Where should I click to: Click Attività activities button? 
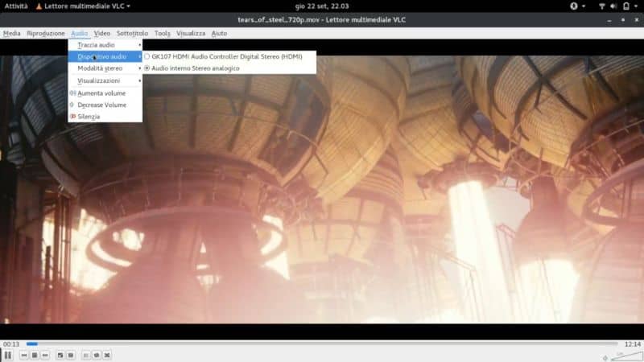click(16, 6)
